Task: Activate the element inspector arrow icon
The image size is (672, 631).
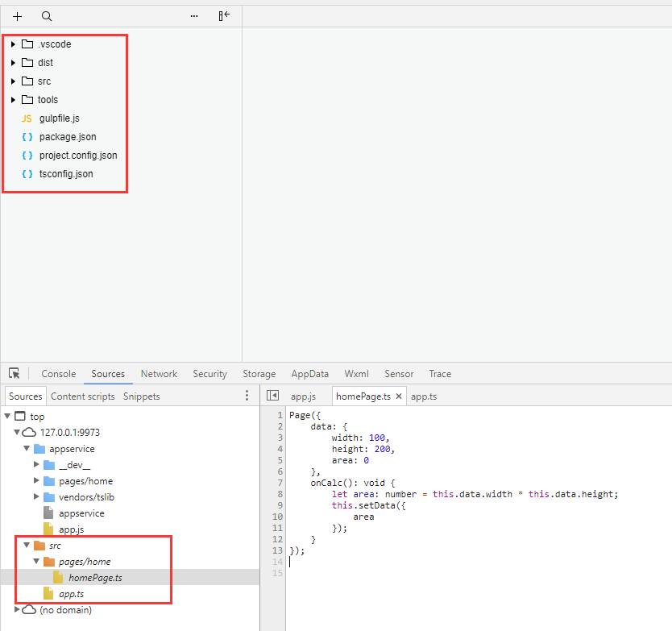Action: point(15,374)
